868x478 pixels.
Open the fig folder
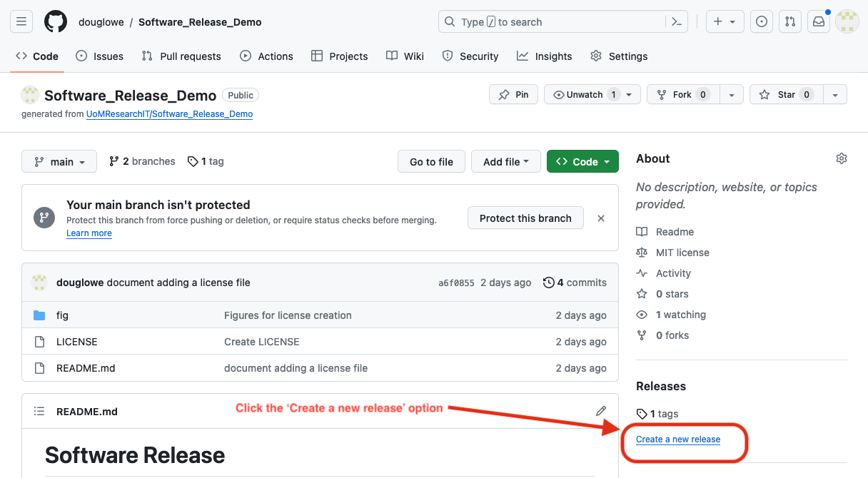[x=62, y=315]
